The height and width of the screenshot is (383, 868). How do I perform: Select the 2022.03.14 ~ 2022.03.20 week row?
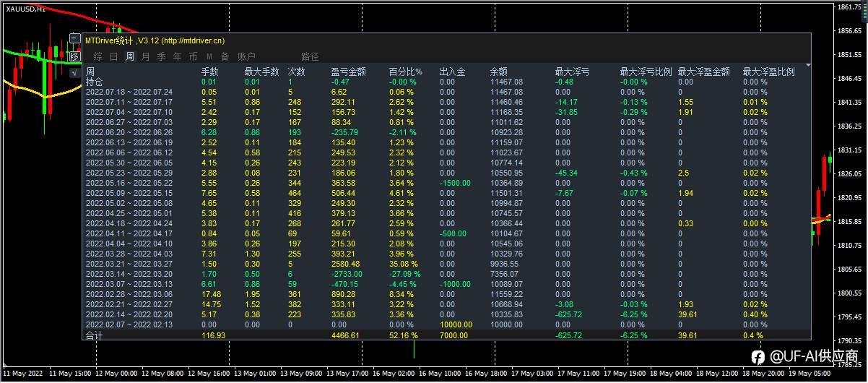(x=445, y=275)
